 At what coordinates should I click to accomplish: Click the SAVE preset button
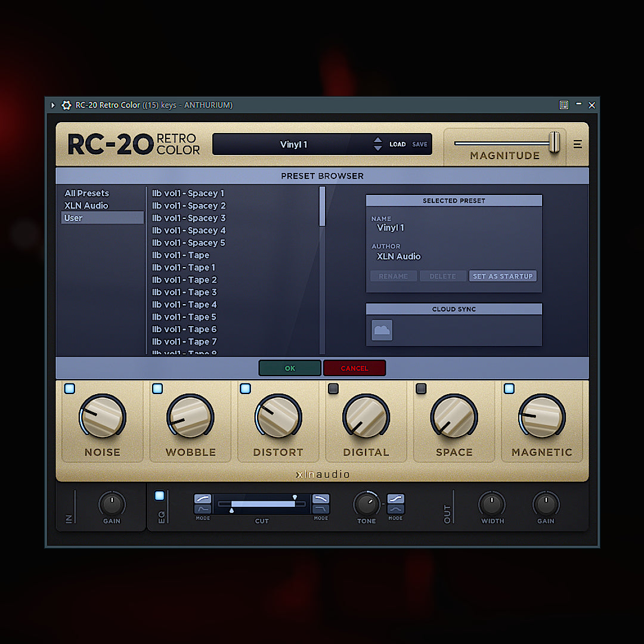coord(420,144)
